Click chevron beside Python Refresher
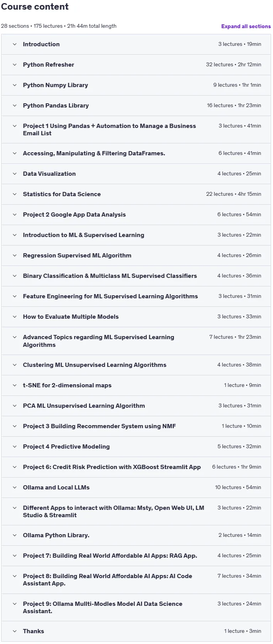This screenshot has height=644, width=273. [15, 65]
